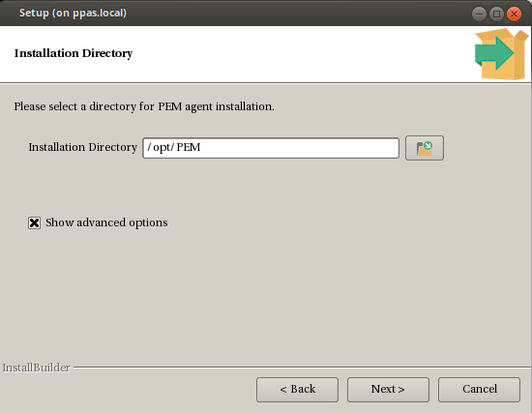Maximize the Setup window

pyautogui.click(x=497, y=14)
